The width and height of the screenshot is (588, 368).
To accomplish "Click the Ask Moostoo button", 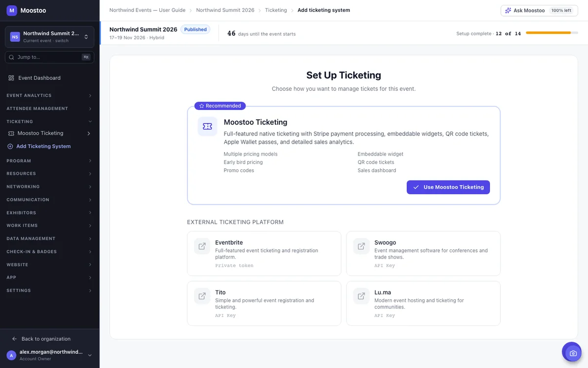I will pyautogui.click(x=539, y=10).
